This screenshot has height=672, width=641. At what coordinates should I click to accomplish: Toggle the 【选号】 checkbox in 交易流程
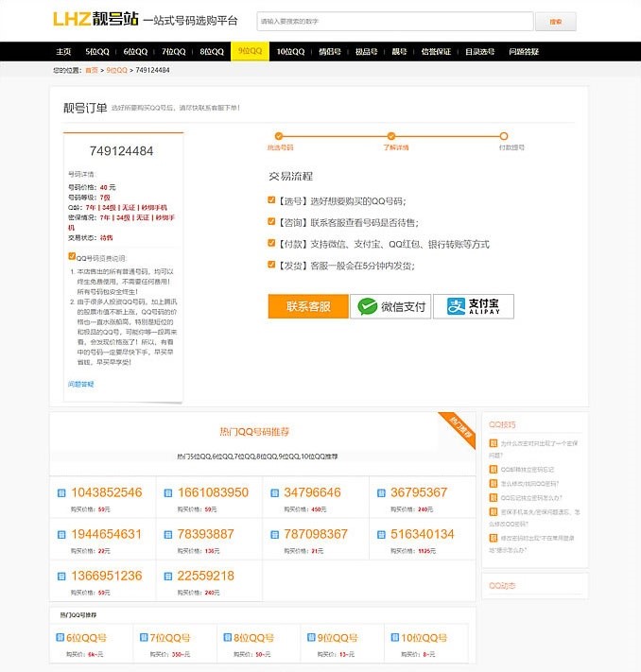[272, 200]
